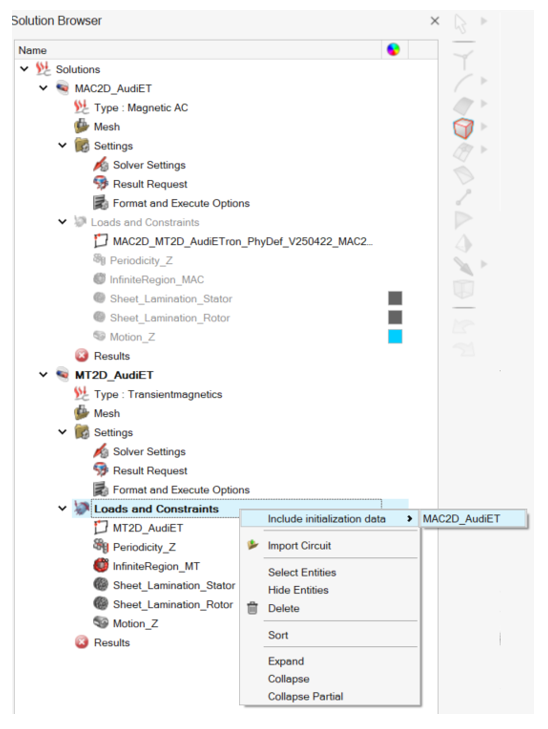Choose Include initialization data menu entry
This screenshot has height=729, width=548.
(x=330, y=518)
